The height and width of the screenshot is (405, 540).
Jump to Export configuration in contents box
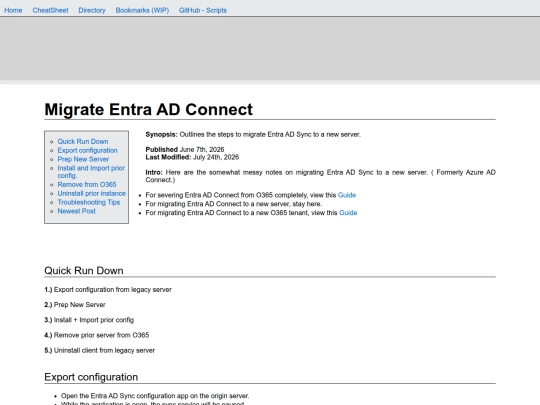coord(87,150)
